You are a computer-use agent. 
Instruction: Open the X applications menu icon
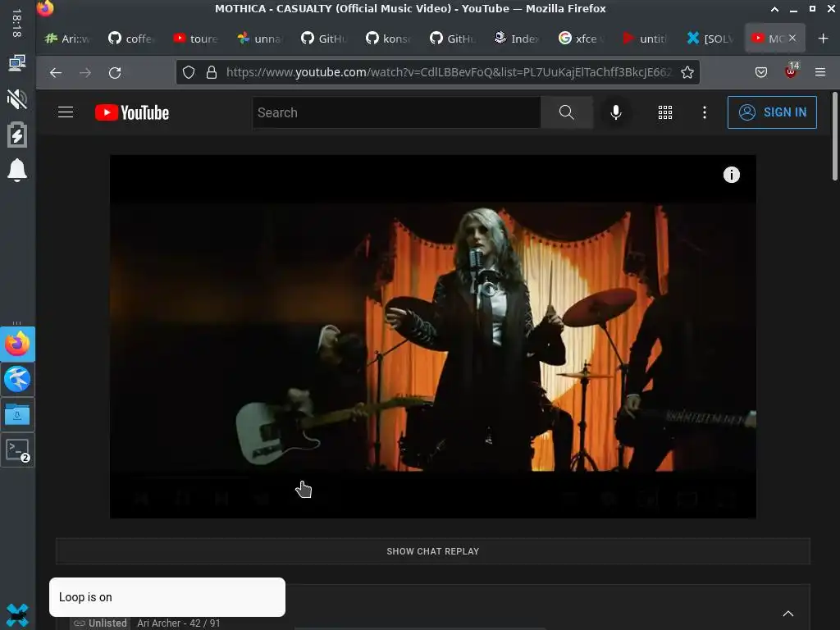[x=17, y=614]
